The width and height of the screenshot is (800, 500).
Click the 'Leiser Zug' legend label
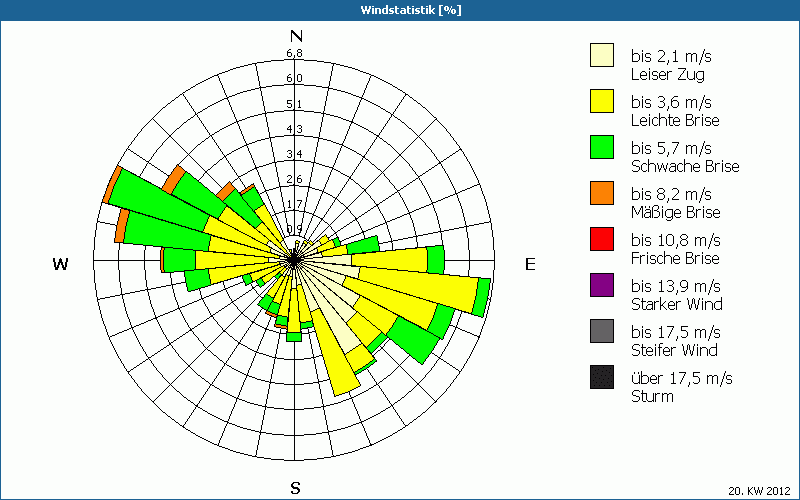tap(668, 75)
